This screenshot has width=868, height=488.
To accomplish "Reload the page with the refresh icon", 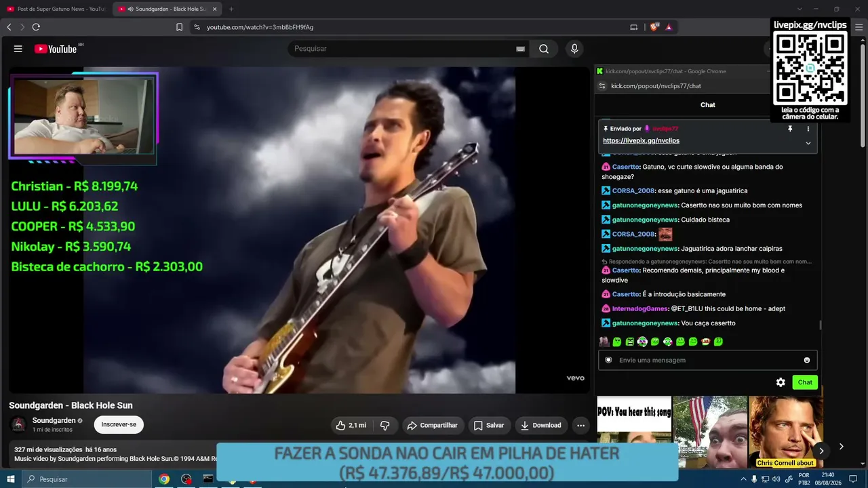I will 36,27.
